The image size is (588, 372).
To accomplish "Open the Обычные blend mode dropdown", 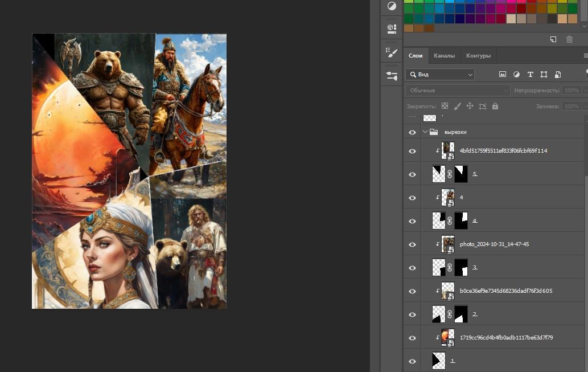I will (458, 91).
